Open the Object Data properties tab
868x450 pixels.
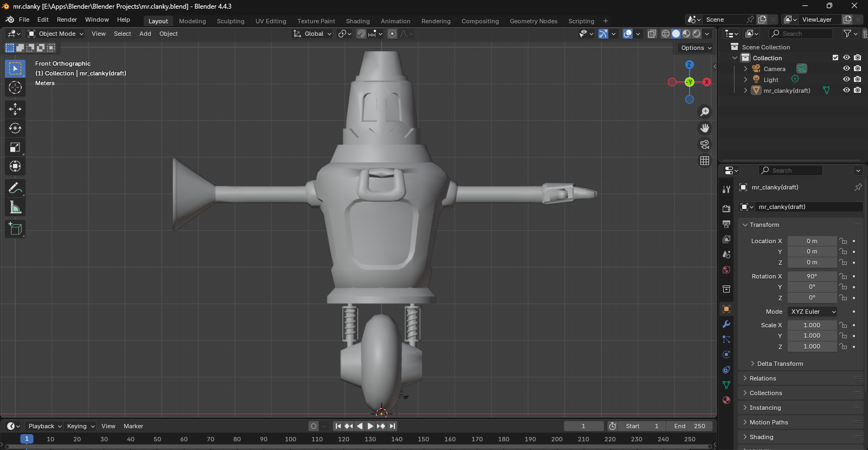point(726,385)
